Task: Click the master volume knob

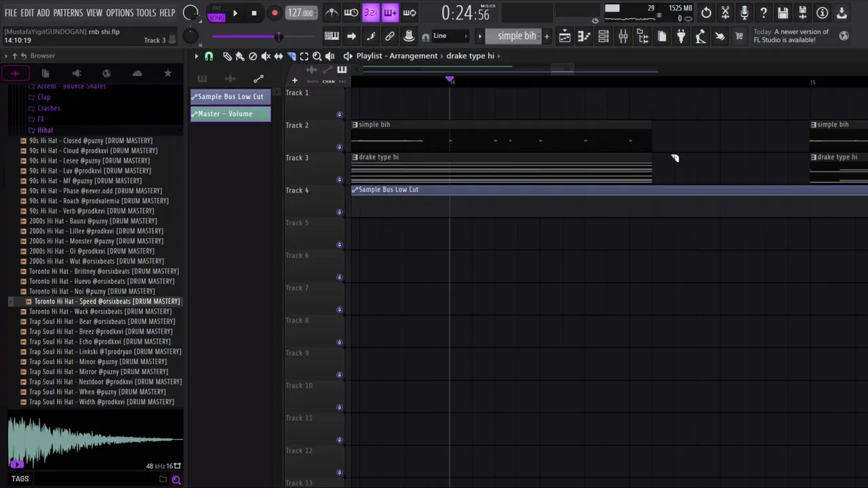Action: [x=191, y=13]
